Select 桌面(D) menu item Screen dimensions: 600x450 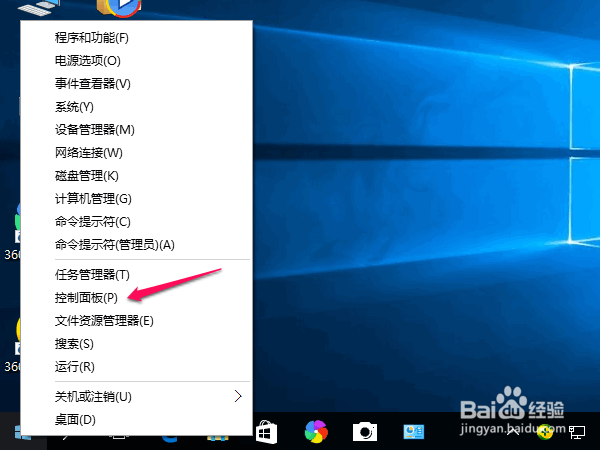coord(136,420)
